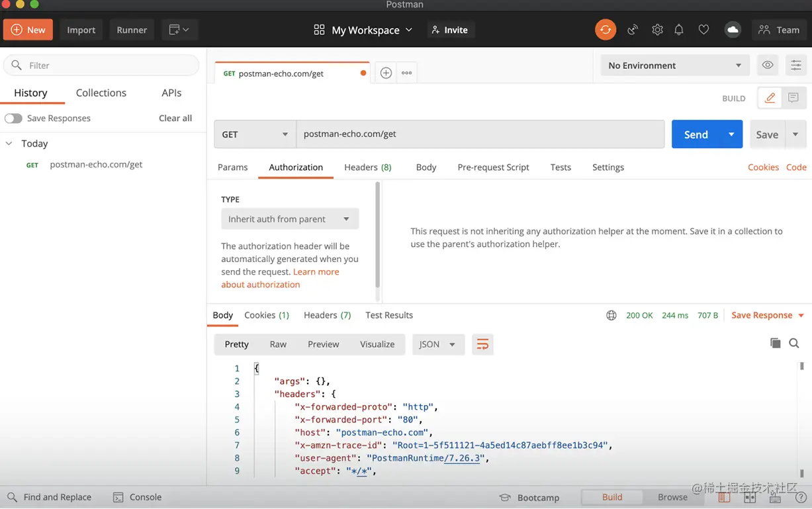Show the Test Results tab
812x509 pixels.
click(389, 315)
